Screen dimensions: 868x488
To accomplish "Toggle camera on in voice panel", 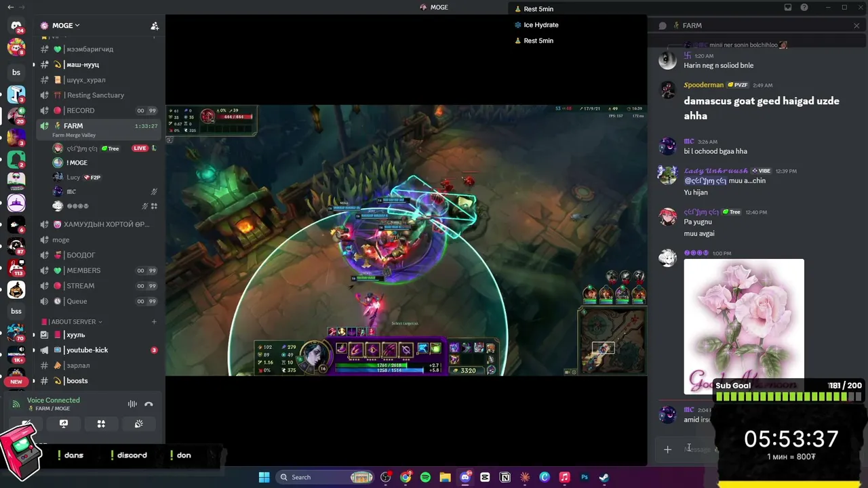I will pos(26,424).
